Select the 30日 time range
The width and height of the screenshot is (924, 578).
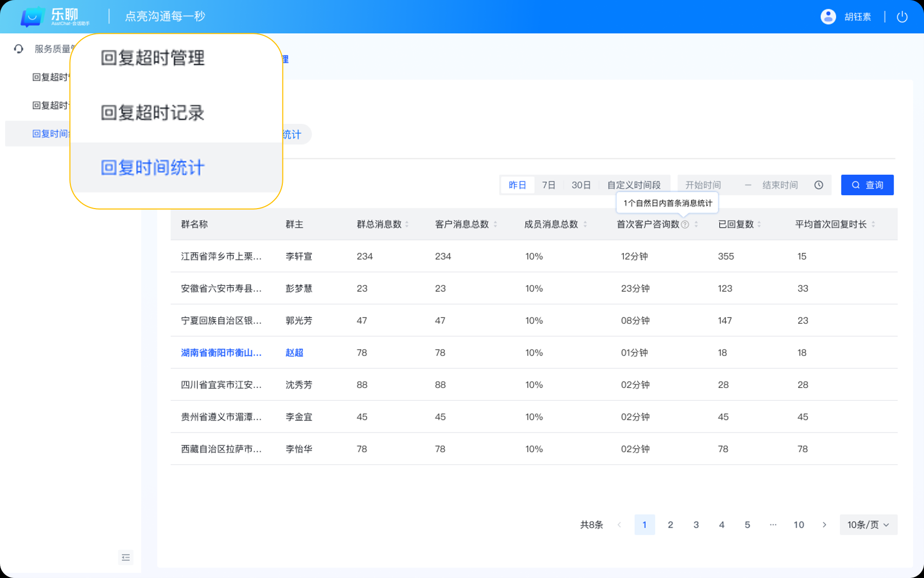581,185
